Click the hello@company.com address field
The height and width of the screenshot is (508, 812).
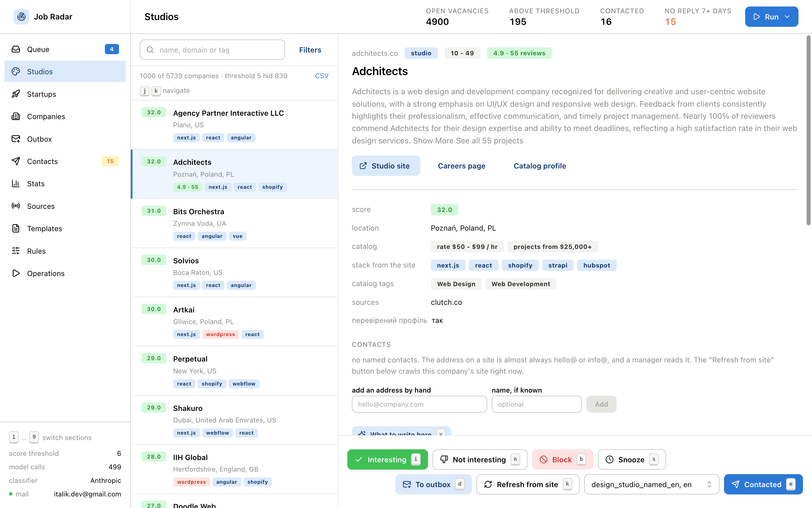[x=419, y=404]
